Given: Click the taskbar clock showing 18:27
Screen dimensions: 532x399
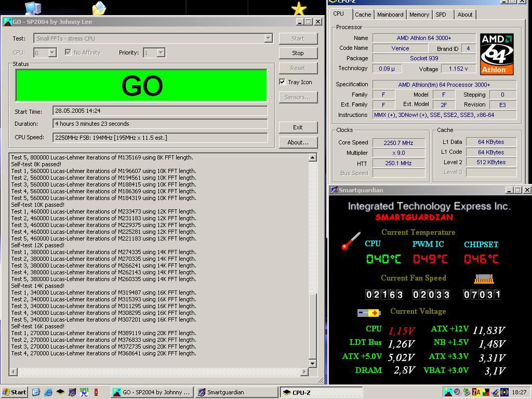Looking at the screenshot, I should click(519, 392).
